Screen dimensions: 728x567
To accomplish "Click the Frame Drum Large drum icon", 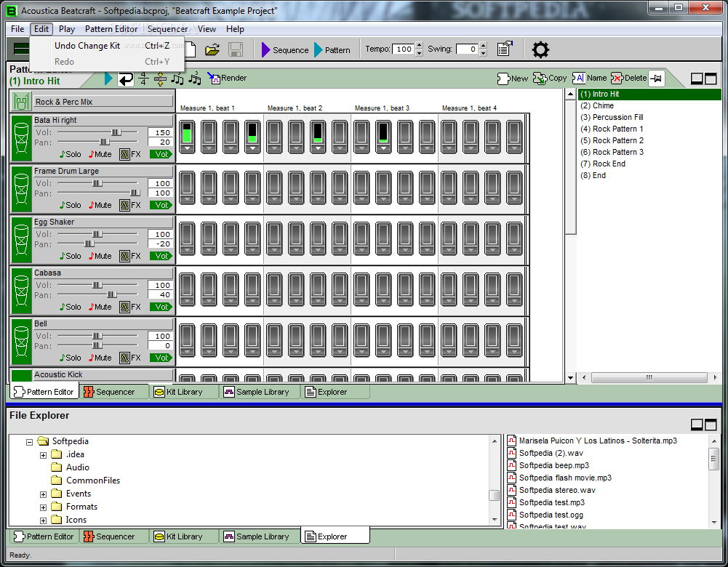I will pyautogui.click(x=21, y=189).
